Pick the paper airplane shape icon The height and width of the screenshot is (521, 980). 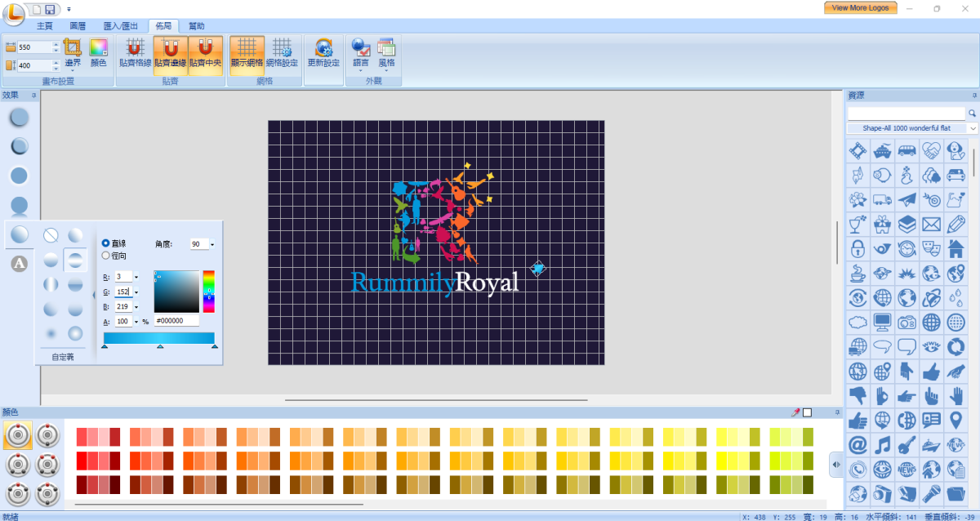click(x=906, y=199)
